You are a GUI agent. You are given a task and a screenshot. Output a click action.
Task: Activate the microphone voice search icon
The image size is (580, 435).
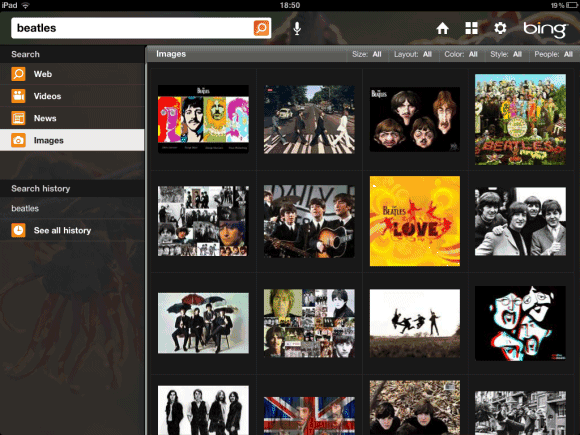[x=297, y=28]
